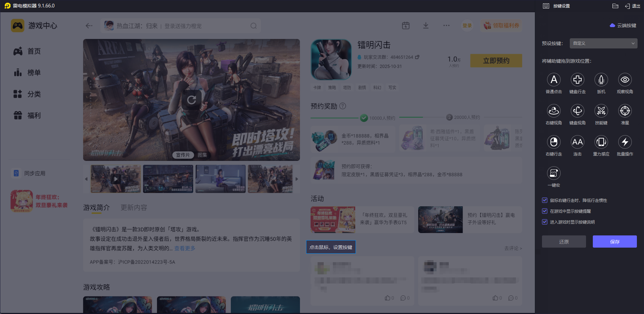Select the 键盘视角 key icon
644x314 pixels.
point(578,111)
